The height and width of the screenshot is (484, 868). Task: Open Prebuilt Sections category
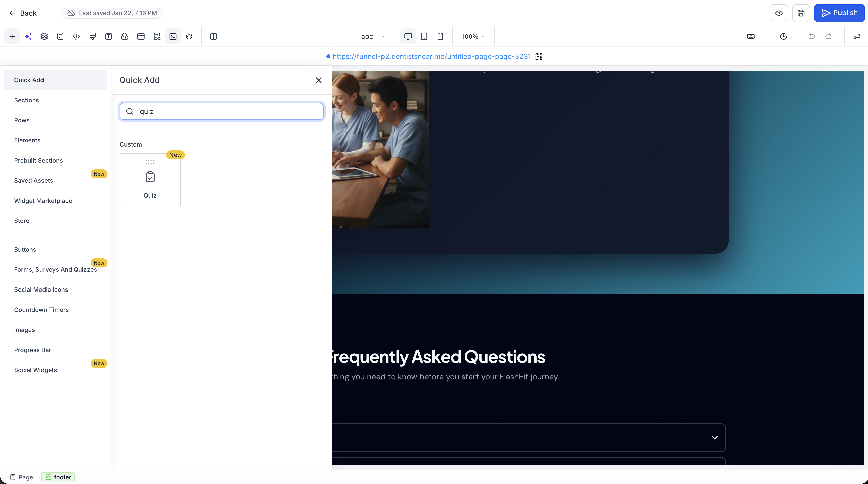click(x=56, y=161)
